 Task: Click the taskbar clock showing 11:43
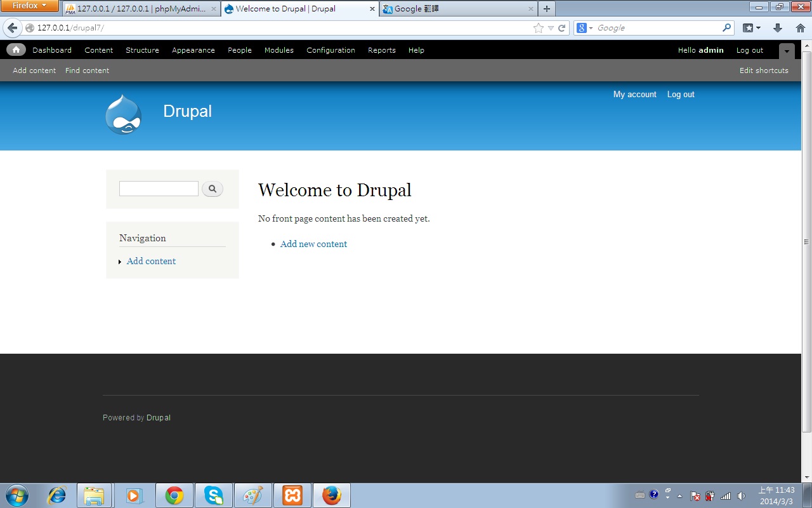tap(776, 495)
